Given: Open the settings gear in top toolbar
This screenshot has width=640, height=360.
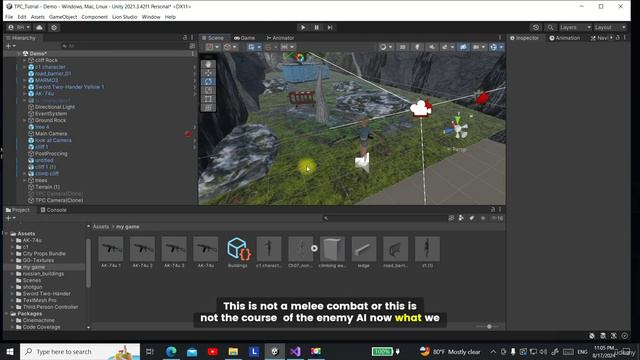Looking at the screenshot, I should click(54, 27).
